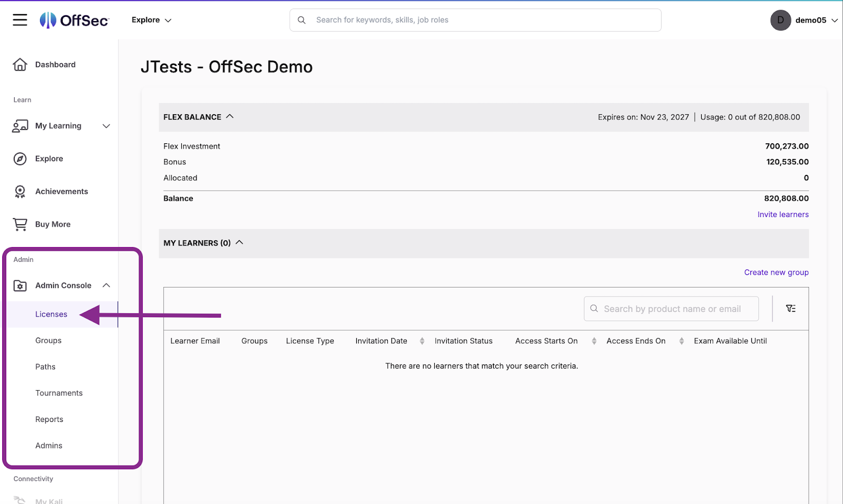The width and height of the screenshot is (843, 504).
Task: Click the Exam Available Until column header
Action: (x=730, y=341)
